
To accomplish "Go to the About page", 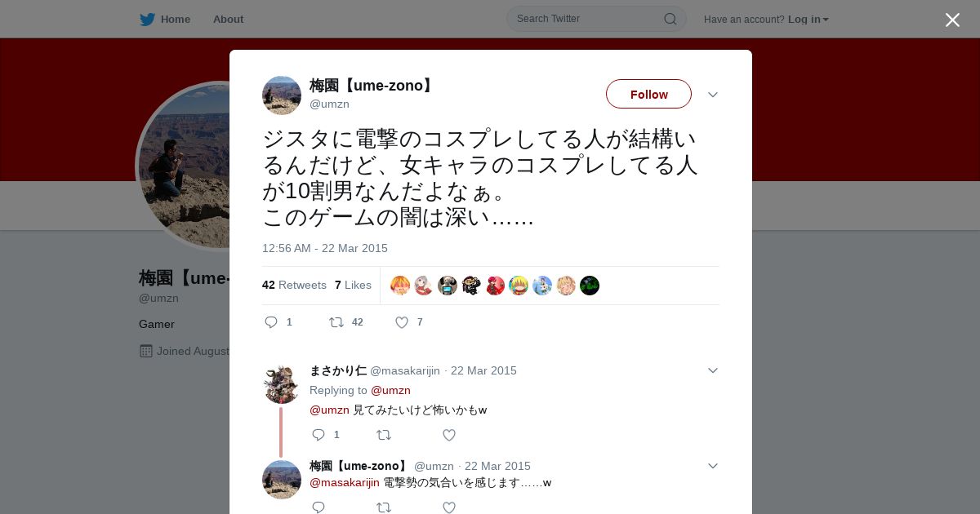I will click(228, 19).
